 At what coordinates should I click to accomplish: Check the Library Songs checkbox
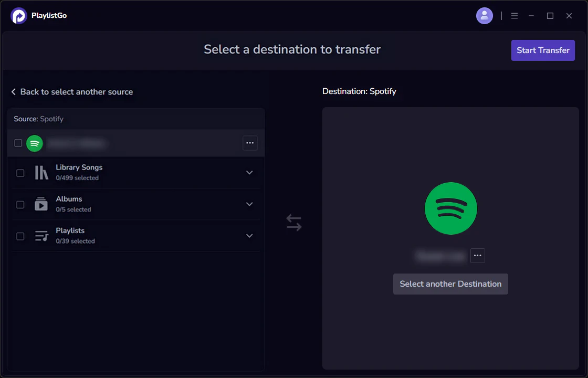click(x=20, y=173)
